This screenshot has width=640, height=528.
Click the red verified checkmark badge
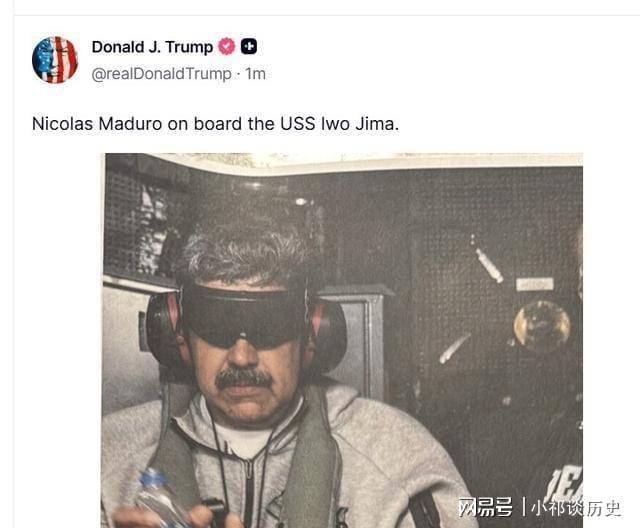tap(227, 46)
